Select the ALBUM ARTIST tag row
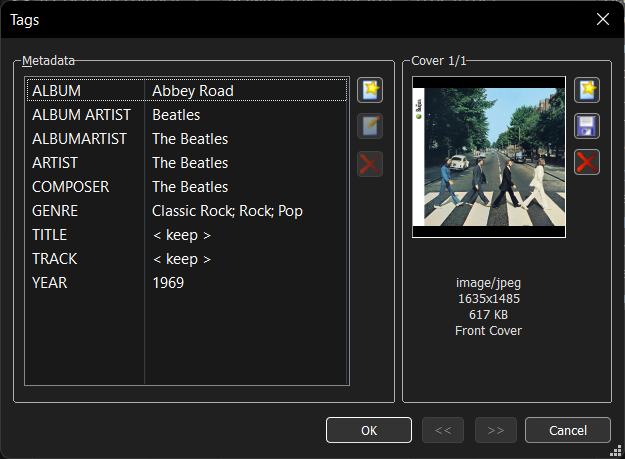Image resolution: width=625 pixels, height=459 pixels. coord(187,115)
